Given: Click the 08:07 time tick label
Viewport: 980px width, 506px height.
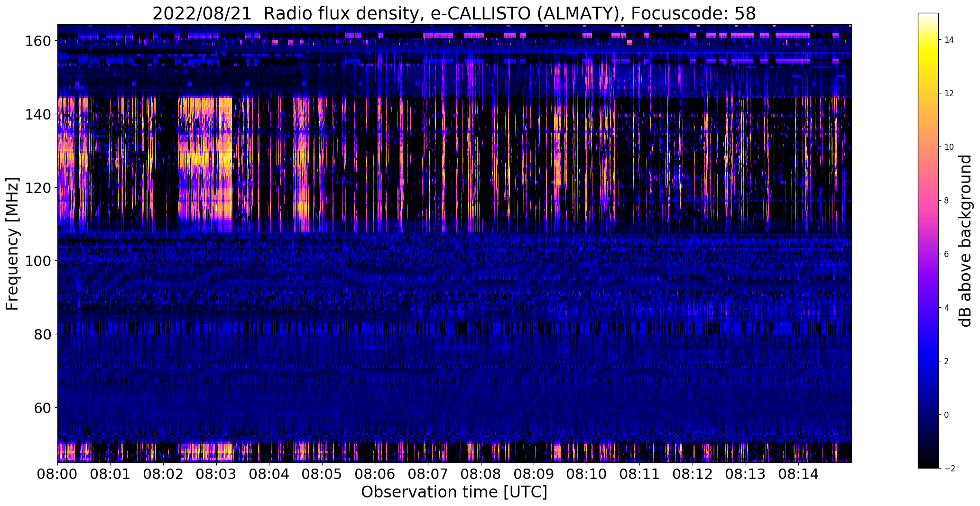Looking at the screenshot, I should click(x=428, y=474).
